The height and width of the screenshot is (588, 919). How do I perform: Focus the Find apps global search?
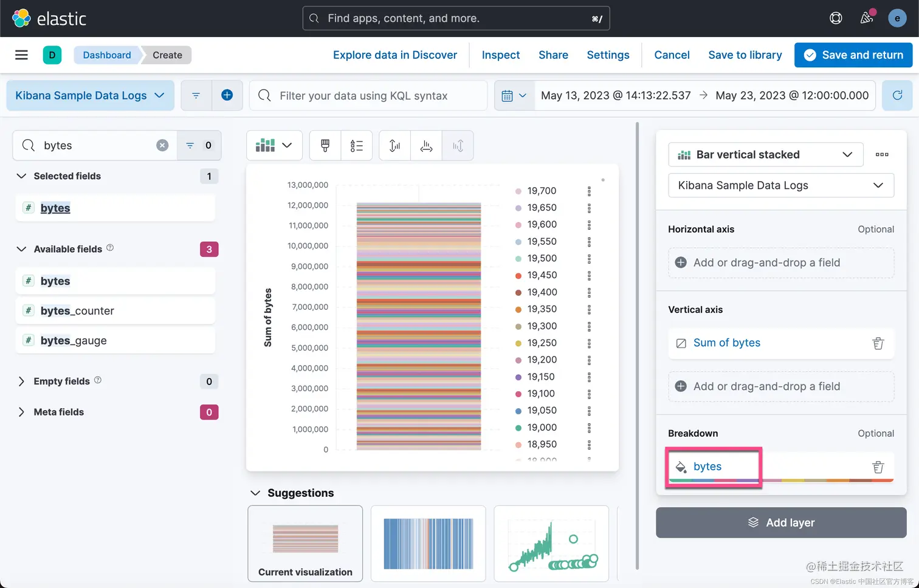[456, 18]
